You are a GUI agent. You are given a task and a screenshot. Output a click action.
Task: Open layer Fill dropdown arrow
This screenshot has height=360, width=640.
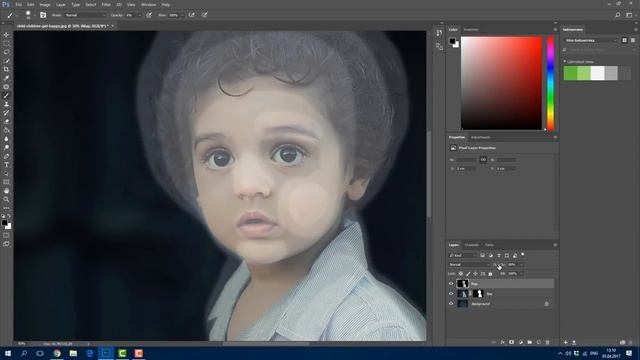point(521,274)
